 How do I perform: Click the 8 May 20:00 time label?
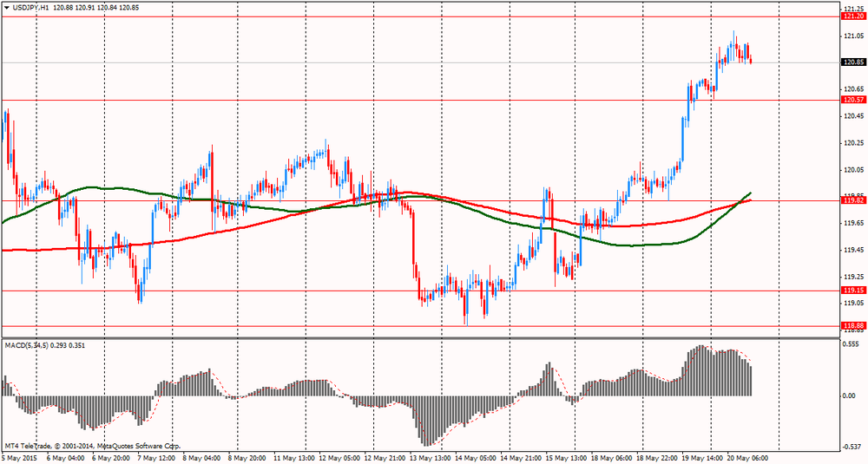coord(246,459)
